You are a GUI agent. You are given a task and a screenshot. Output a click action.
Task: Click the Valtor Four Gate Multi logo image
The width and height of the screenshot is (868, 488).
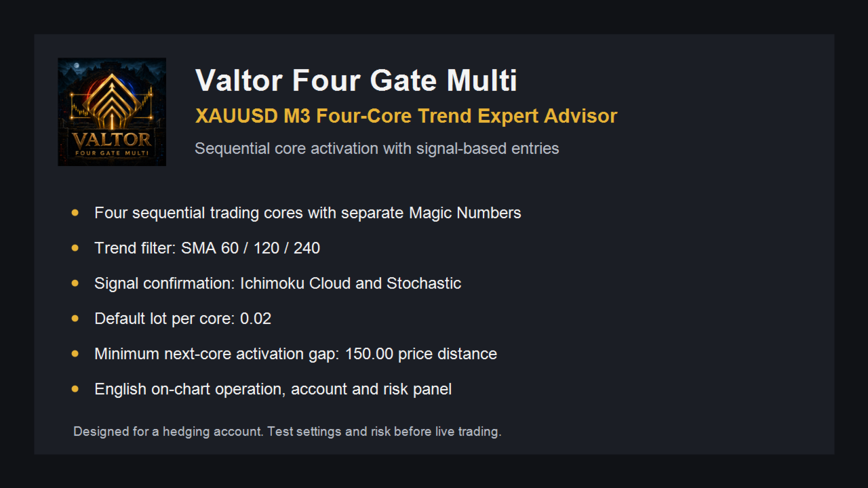coord(112,112)
